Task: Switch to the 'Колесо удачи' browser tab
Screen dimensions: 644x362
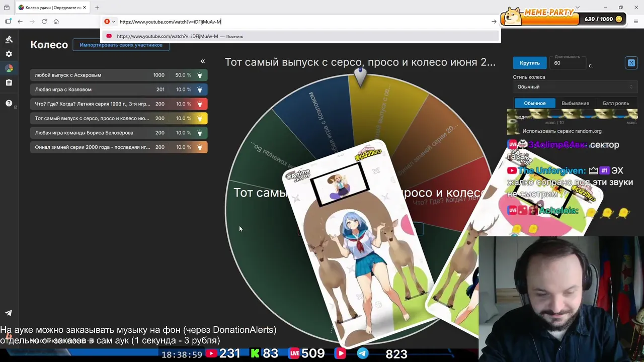Action: tap(52, 8)
